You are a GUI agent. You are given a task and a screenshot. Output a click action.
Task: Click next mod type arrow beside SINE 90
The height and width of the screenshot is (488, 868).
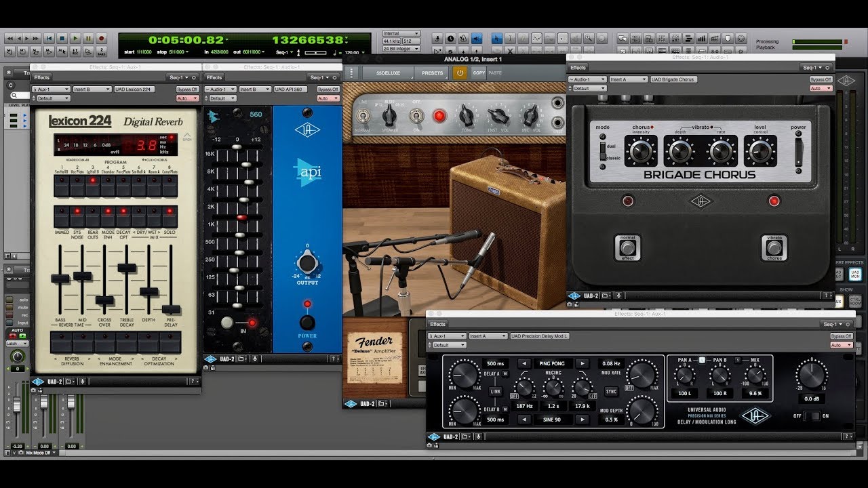coord(583,420)
